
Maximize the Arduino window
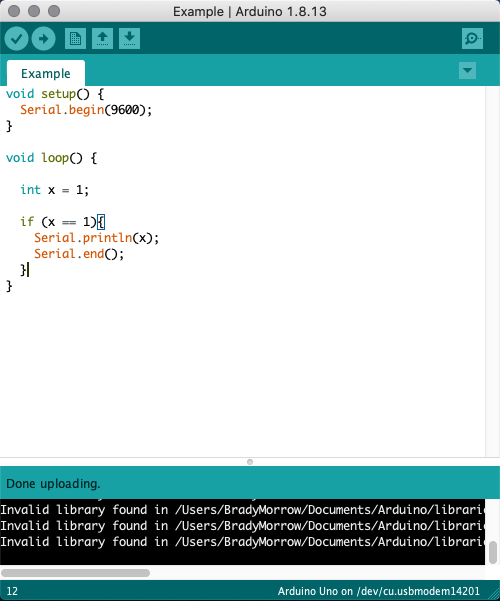(54, 11)
